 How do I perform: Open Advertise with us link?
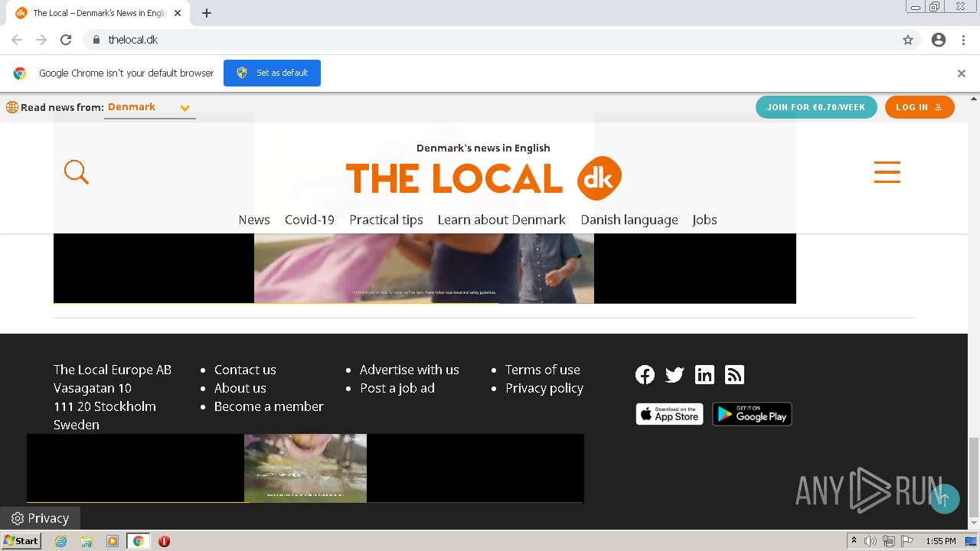pyautogui.click(x=410, y=370)
